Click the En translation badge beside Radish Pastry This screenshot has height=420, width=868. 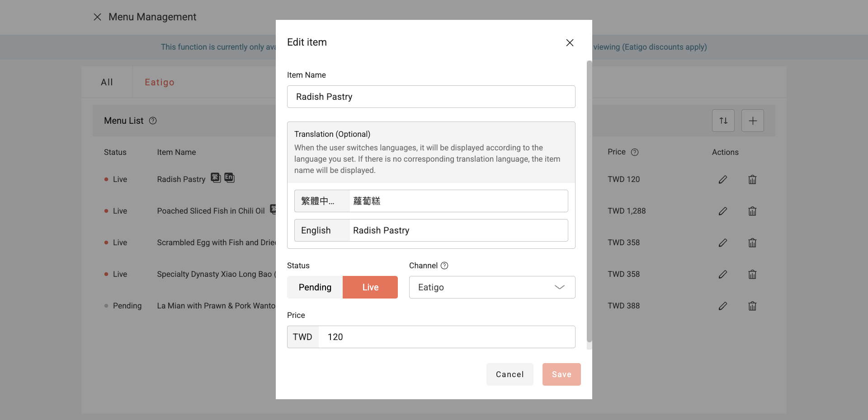coord(229,178)
